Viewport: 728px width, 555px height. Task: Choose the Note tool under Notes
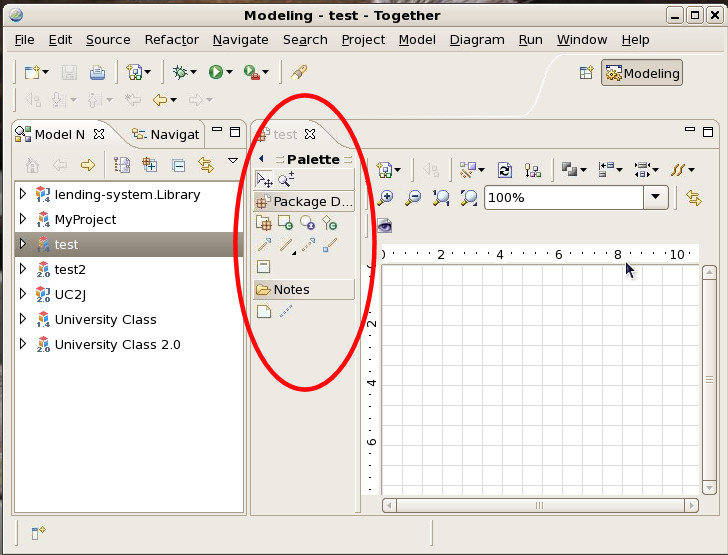[264, 312]
